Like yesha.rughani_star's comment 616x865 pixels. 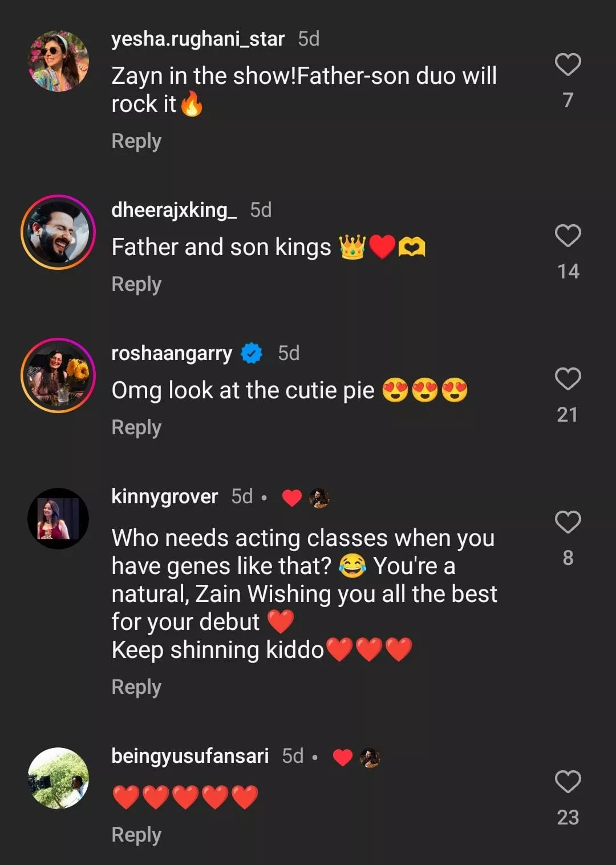tap(568, 64)
